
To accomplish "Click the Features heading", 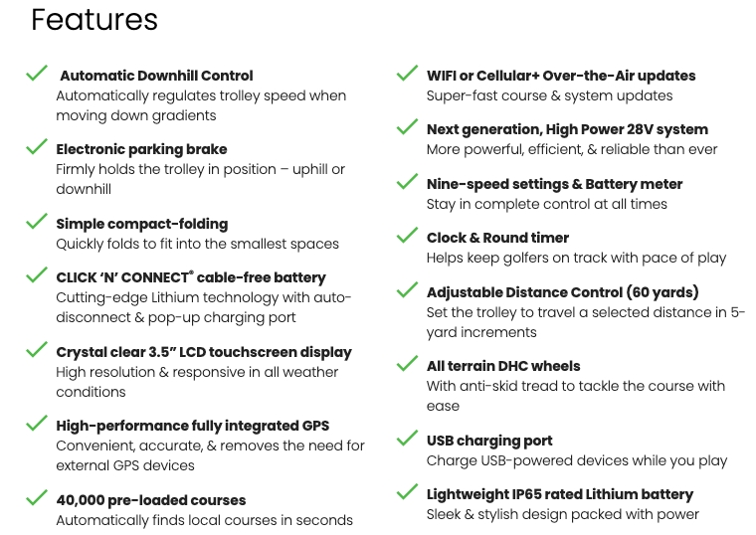I will 94,19.
